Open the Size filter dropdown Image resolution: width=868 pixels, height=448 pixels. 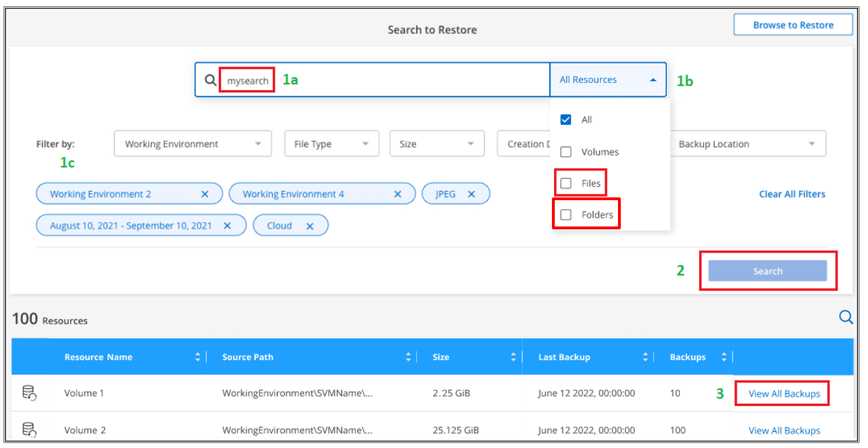(437, 143)
